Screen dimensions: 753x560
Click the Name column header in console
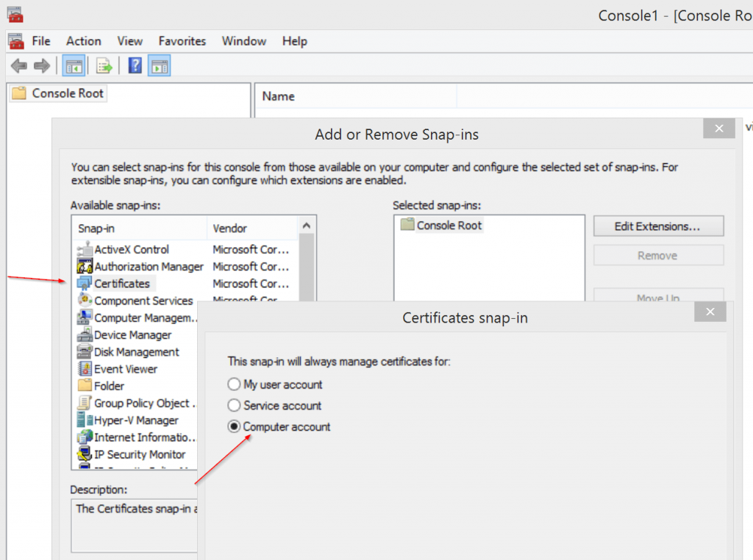357,96
